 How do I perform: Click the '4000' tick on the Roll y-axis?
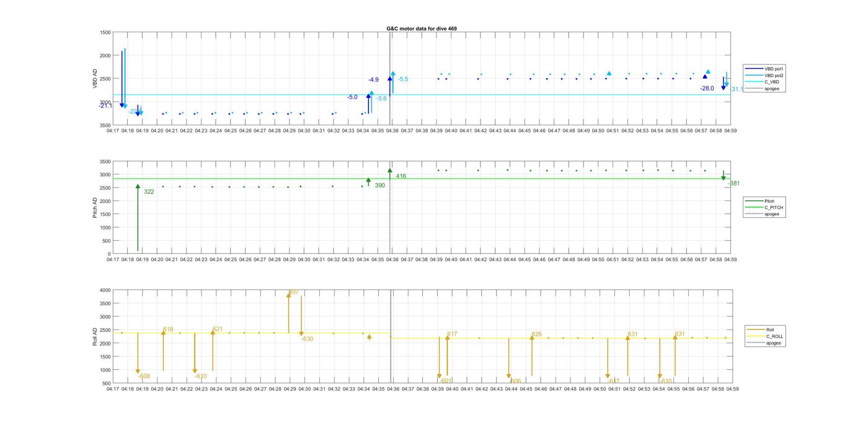click(x=105, y=290)
